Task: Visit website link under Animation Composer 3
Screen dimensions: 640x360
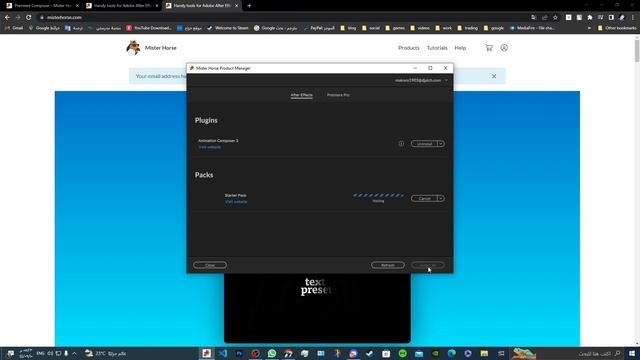Action: (209, 147)
